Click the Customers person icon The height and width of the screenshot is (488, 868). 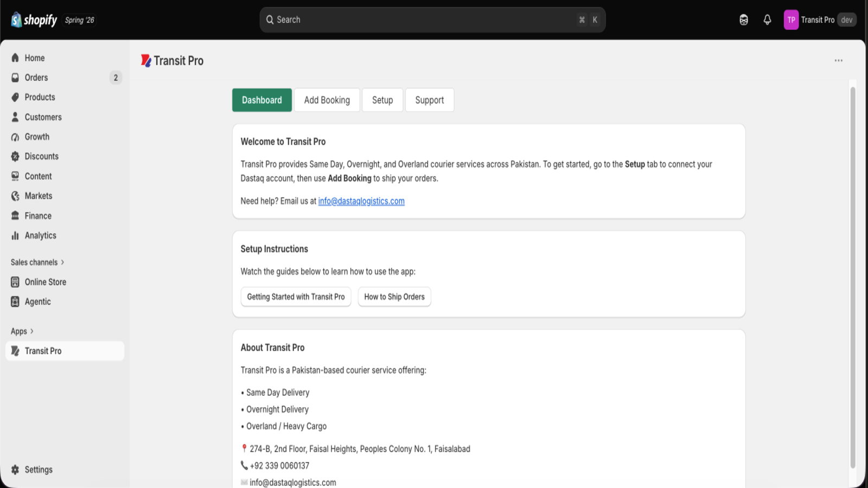[x=15, y=117]
